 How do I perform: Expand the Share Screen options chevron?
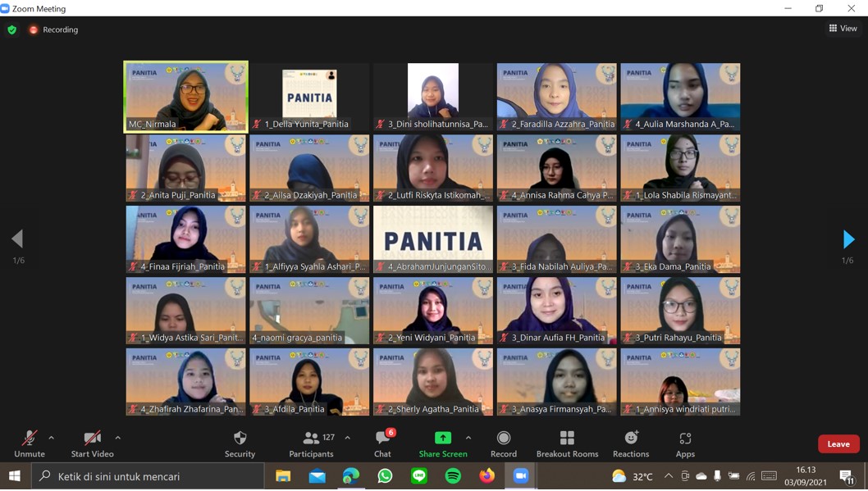pyautogui.click(x=468, y=437)
